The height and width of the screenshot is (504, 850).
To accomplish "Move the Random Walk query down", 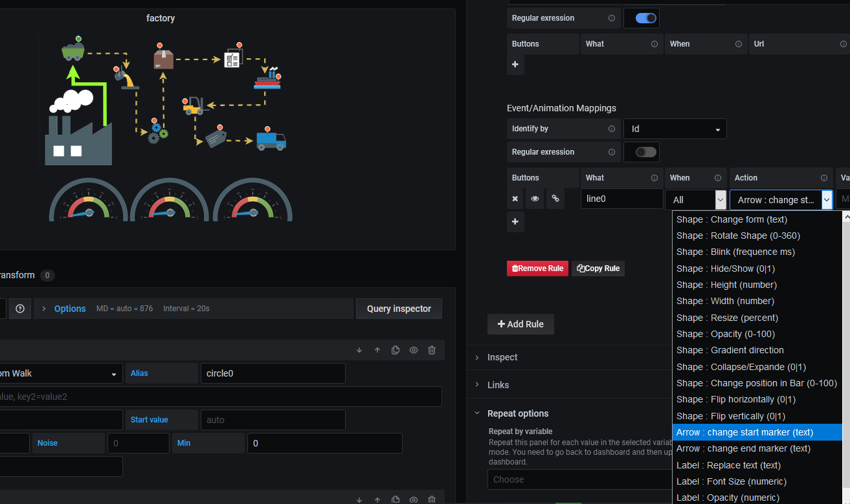I will [x=359, y=350].
